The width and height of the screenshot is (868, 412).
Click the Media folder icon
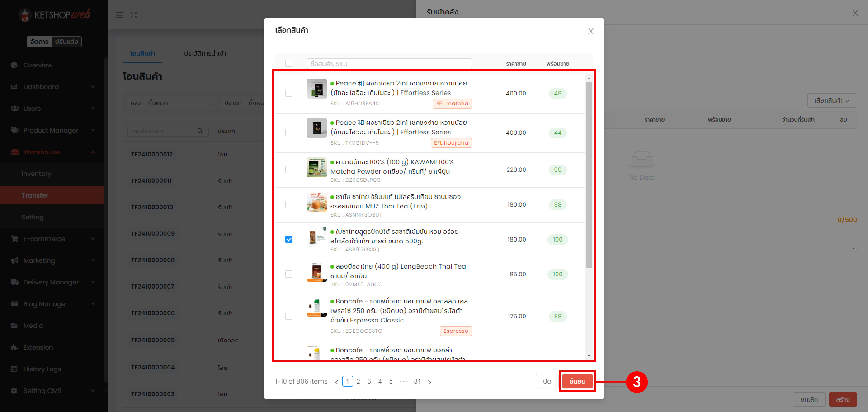pyautogui.click(x=14, y=326)
